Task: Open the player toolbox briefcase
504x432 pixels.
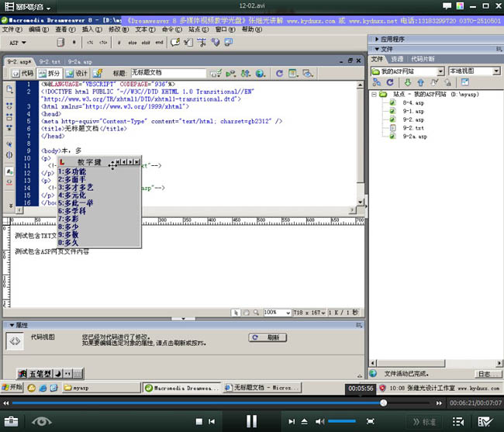Action: tap(11, 421)
